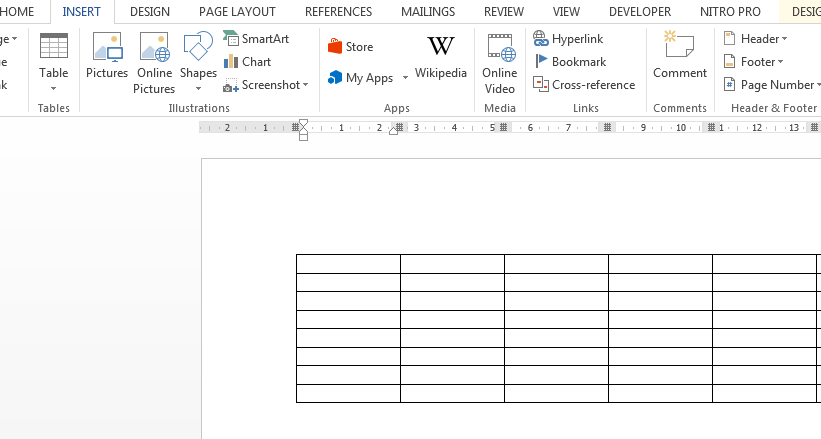This screenshot has width=821, height=439.
Task: Insert a Chart
Action: (x=247, y=62)
